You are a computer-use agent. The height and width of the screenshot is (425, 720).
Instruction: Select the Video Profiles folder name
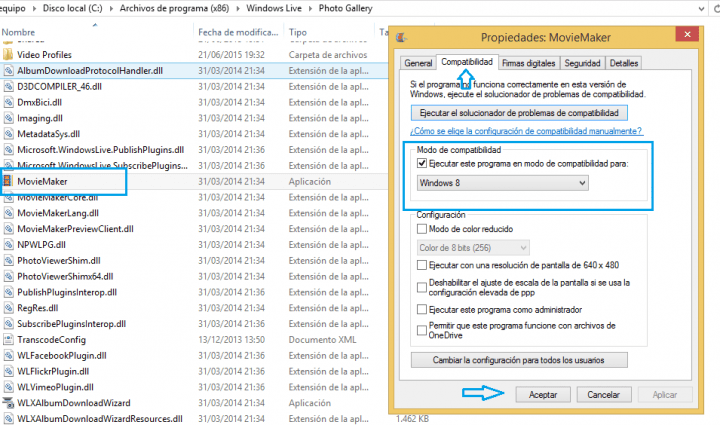[x=45, y=55]
